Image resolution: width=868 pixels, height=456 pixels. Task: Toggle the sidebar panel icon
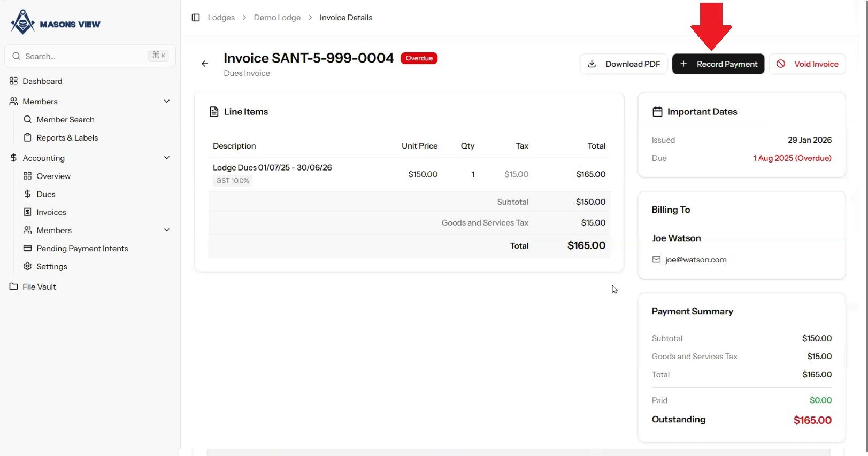196,18
